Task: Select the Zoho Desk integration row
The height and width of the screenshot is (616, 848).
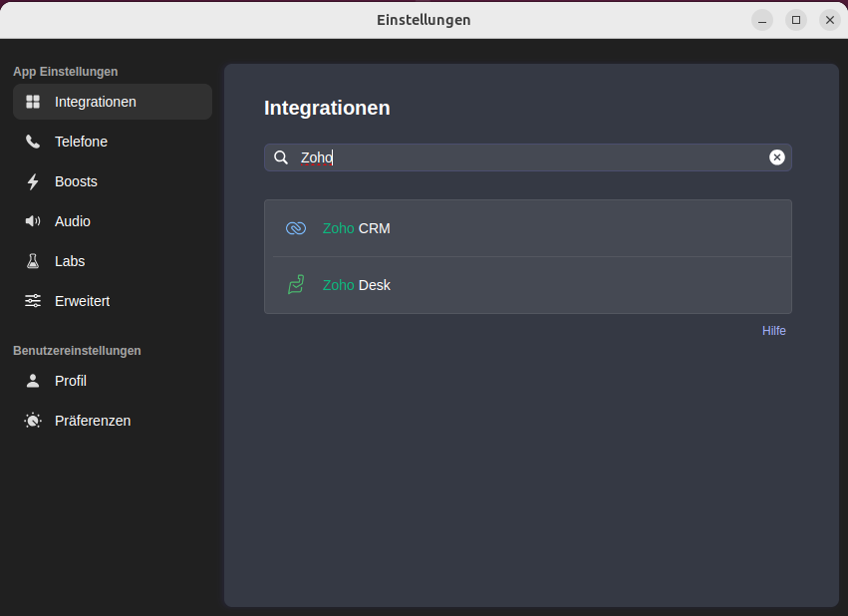Action: 528,285
